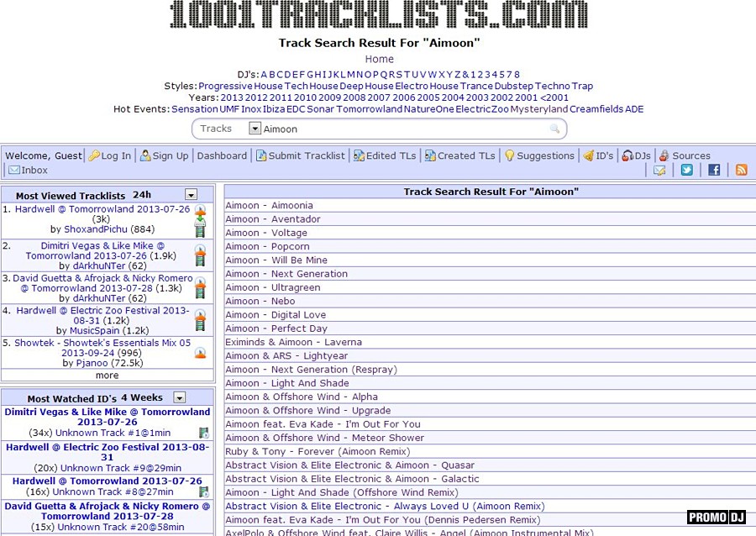Image resolution: width=756 pixels, height=536 pixels.
Task: Click play icon in David Guetta Most Viewed row
Action: point(200,282)
